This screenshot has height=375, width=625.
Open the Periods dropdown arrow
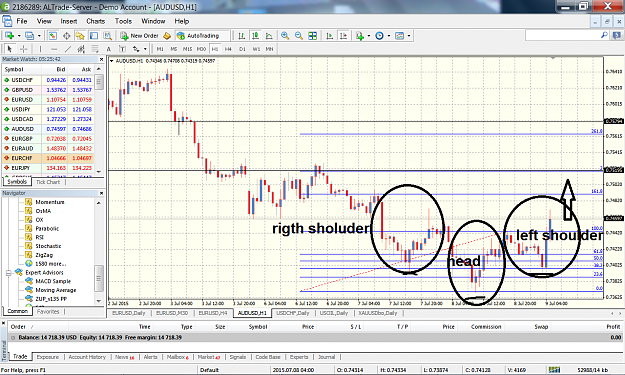tap(389, 36)
